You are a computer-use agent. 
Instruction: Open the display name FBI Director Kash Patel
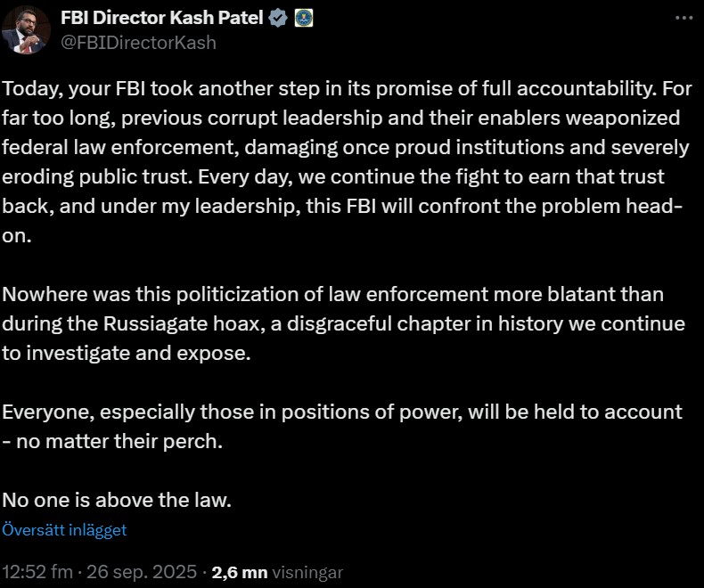pyautogui.click(x=161, y=18)
